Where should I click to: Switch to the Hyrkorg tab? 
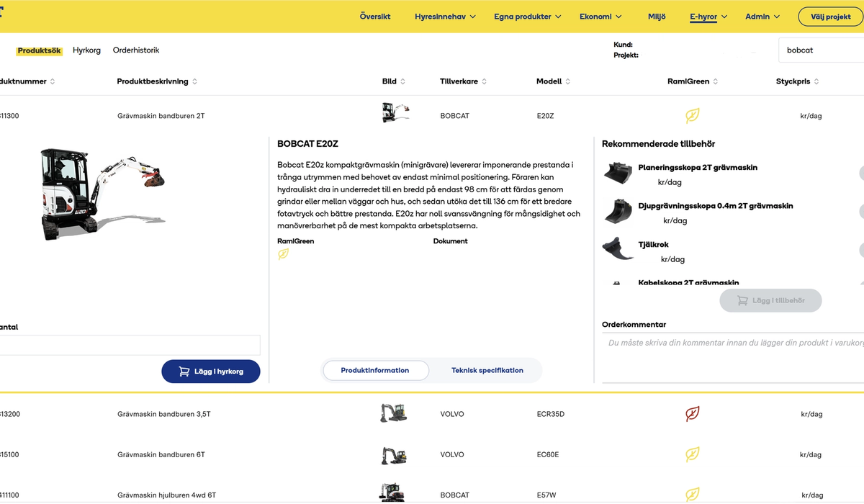point(86,50)
